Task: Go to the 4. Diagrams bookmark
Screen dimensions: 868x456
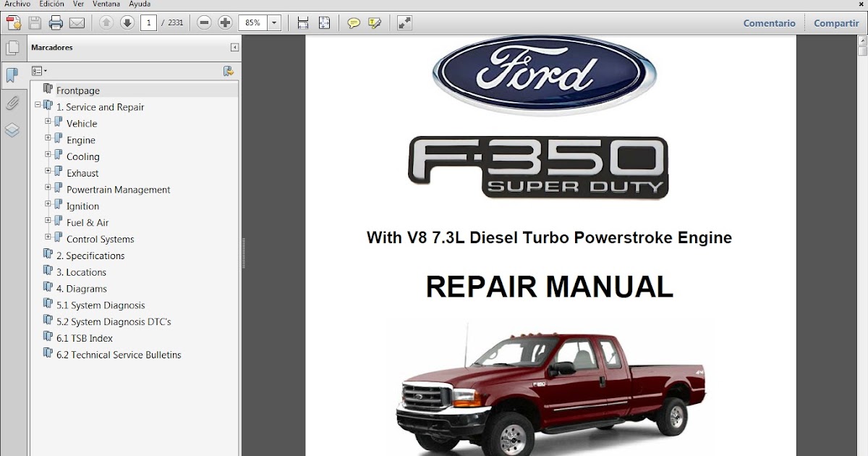Action: click(x=82, y=289)
